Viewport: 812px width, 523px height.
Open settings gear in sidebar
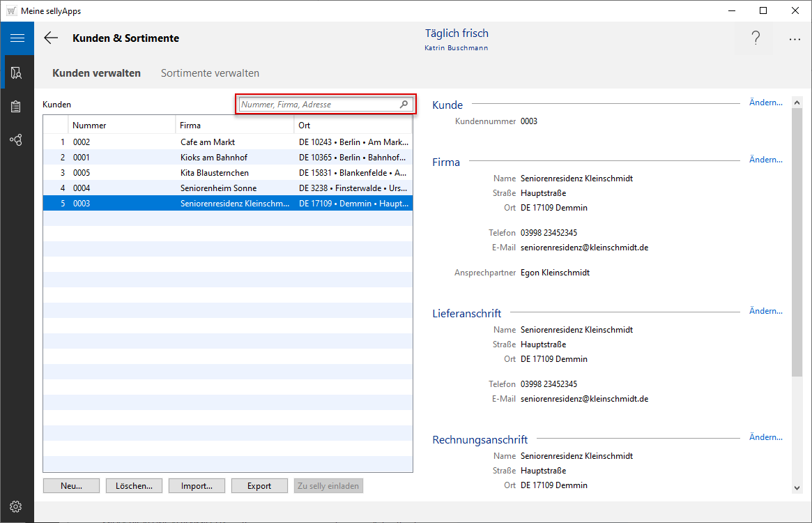tap(17, 506)
